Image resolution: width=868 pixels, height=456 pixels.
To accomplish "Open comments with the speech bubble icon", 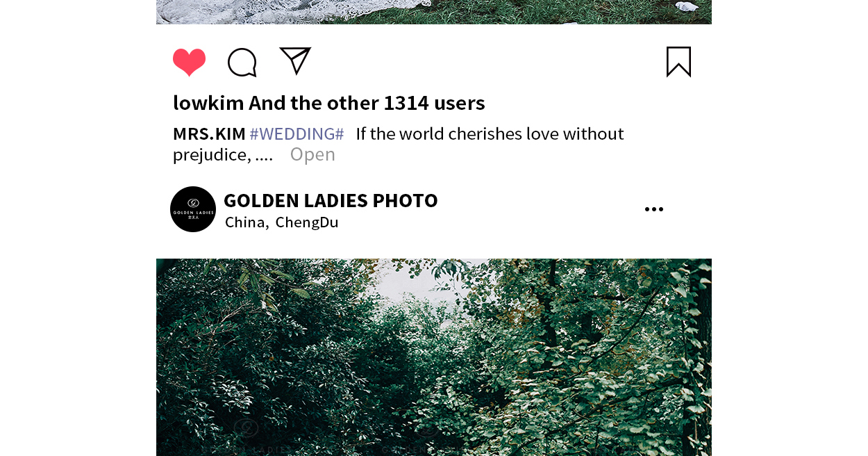I will pos(242,63).
